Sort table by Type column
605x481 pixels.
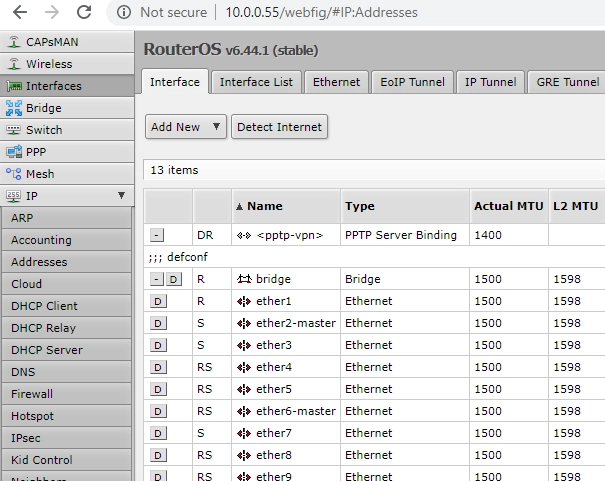click(405, 206)
